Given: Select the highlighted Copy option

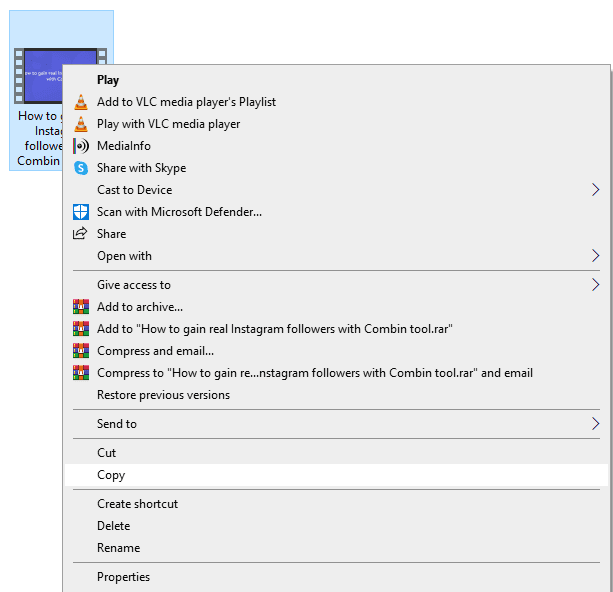Looking at the screenshot, I should tap(336, 475).
